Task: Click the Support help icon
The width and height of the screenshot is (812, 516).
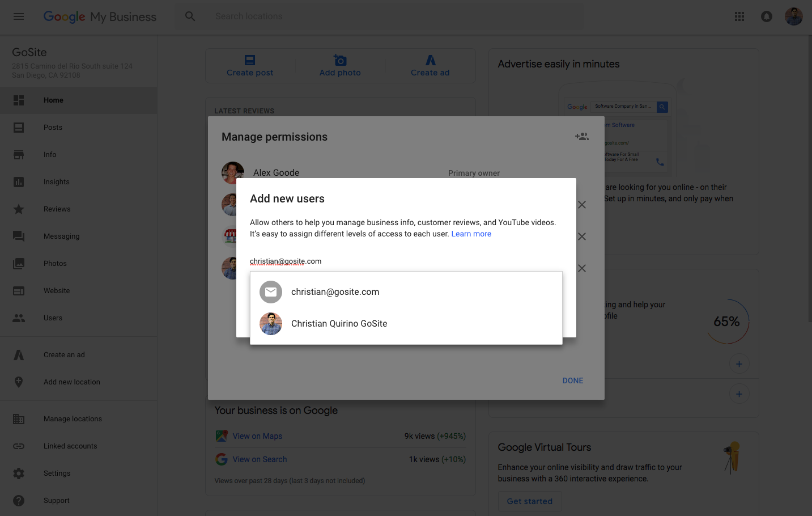Action: (19, 501)
